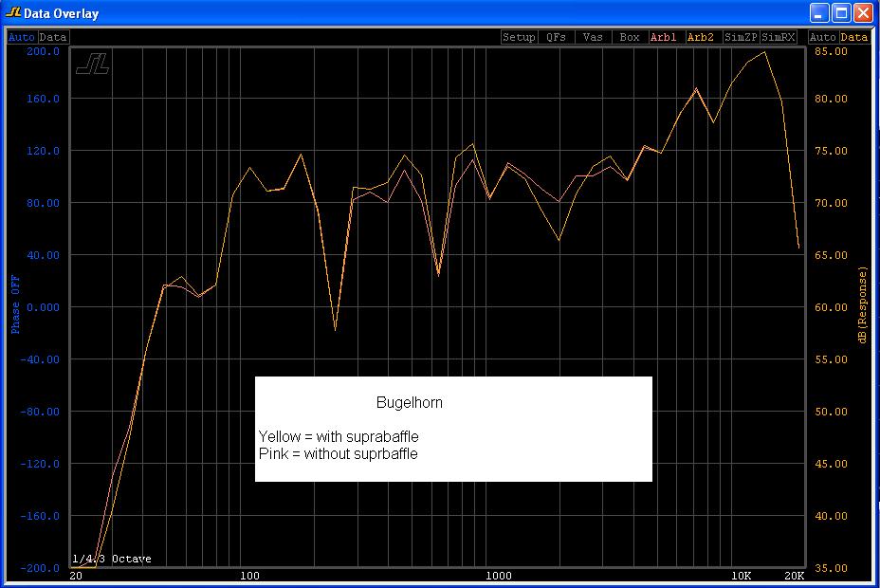Image resolution: width=880 pixels, height=588 pixels.
Task: Click the -80.00 phase axis value
Action: pyautogui.click(x=40, y=412)
